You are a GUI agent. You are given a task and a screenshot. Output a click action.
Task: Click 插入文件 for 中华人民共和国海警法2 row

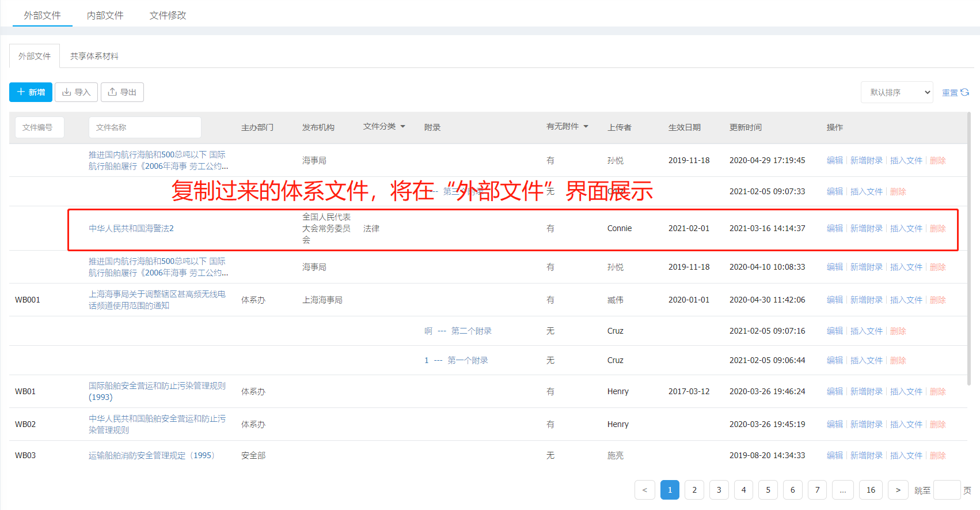(x=906, y=228)
